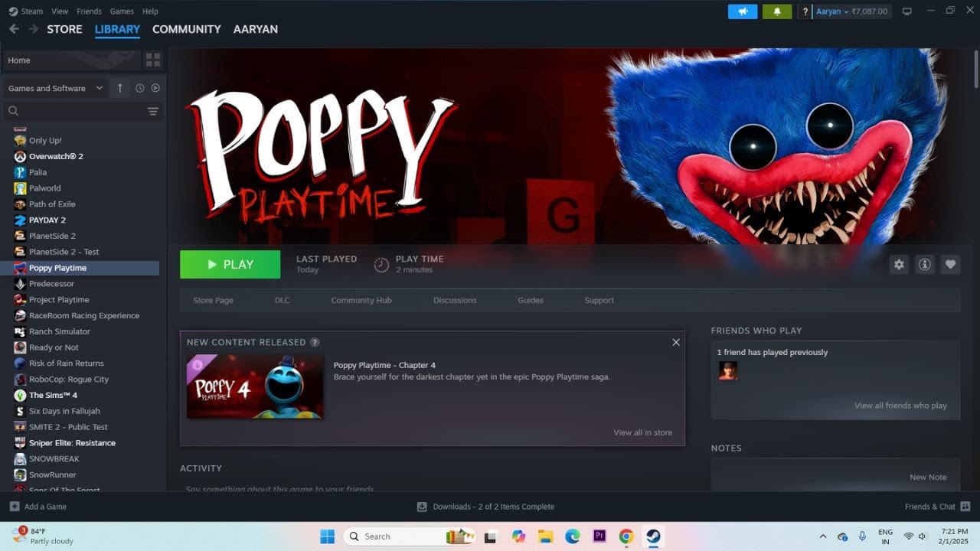The height and width of the screenshot is (551, 980).
Task: Open the advanced filter options icon
Action: (x=153, y=111)
